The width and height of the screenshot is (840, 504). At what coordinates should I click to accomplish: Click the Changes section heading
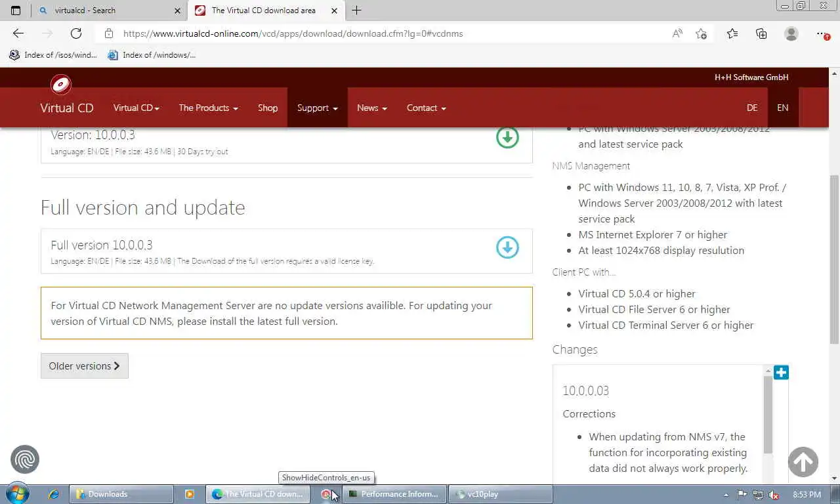[x=575, y=350]
